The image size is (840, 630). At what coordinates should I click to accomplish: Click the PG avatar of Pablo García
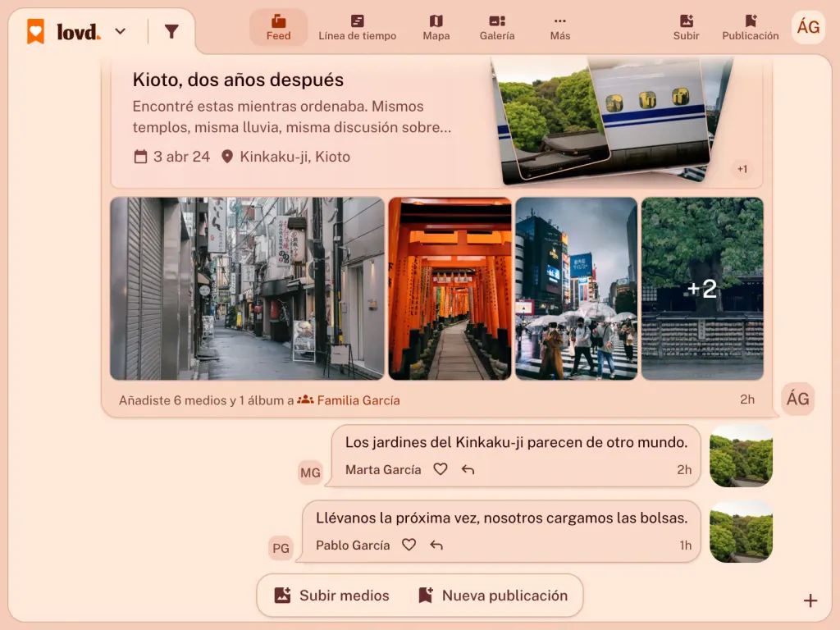(281, 548)
